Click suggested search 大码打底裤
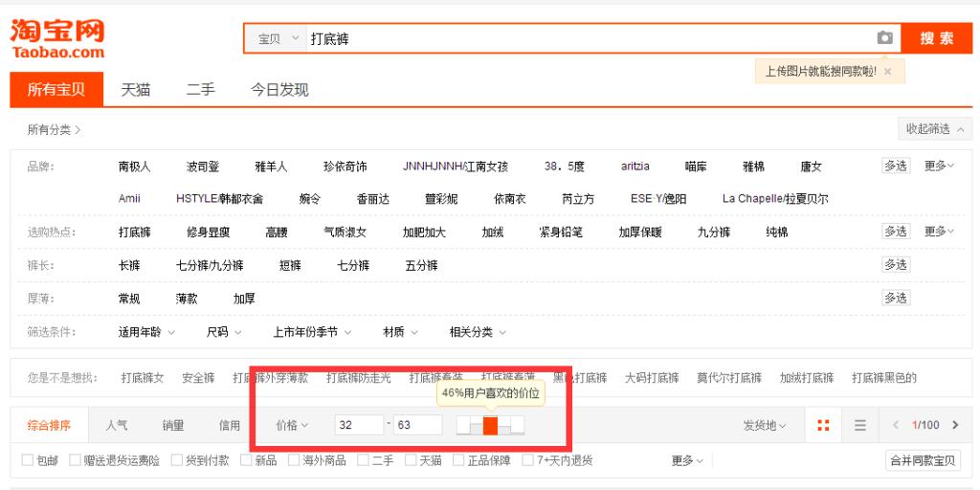This screenshot has height=490, width=980. pyautogui.click(x=652, y=377)
